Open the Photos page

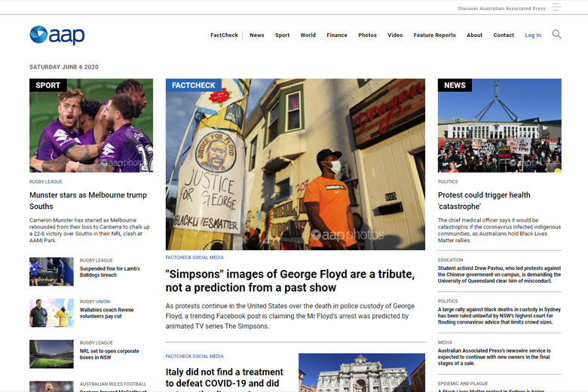[x=367, y=35]
